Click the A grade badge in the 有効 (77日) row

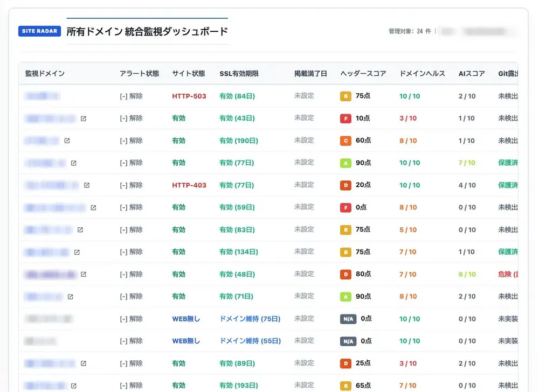click(345, 163)
